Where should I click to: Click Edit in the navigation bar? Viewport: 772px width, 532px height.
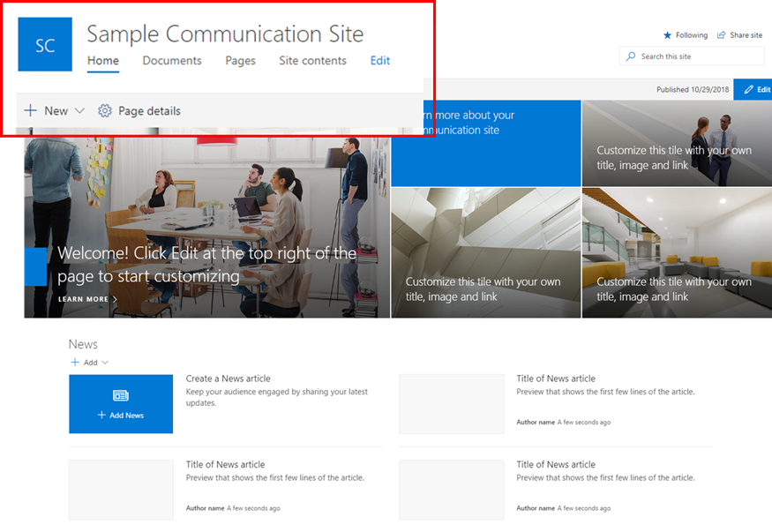click(x=379, y=61)
